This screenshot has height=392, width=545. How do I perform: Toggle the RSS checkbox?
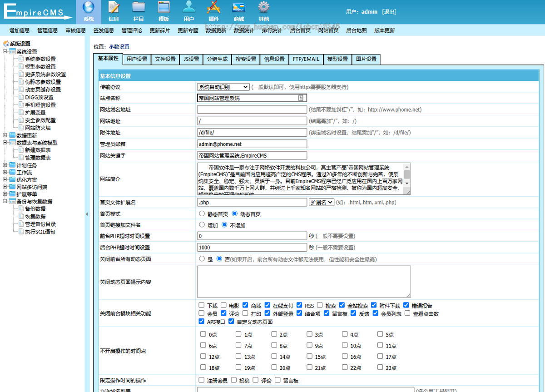[x=299, y=305]
